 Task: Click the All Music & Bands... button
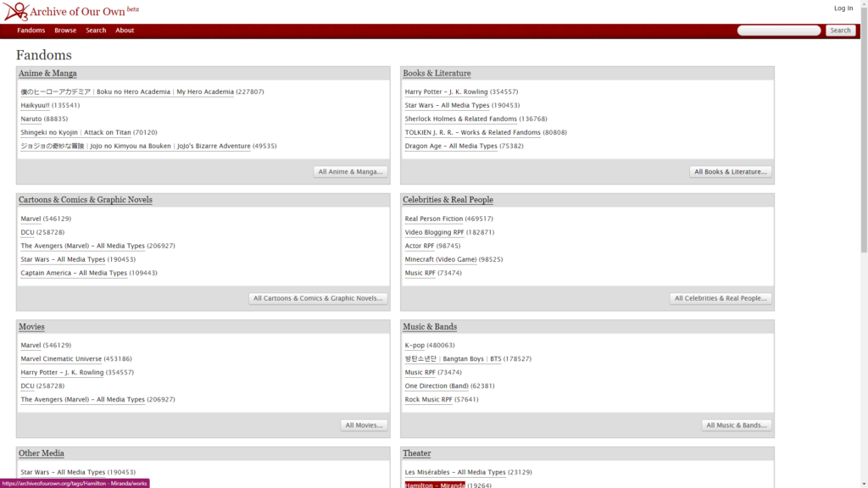[x=737, y=425]
